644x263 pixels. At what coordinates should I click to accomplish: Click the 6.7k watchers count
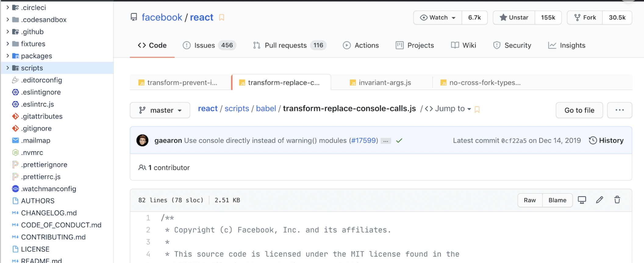(474, 18)
